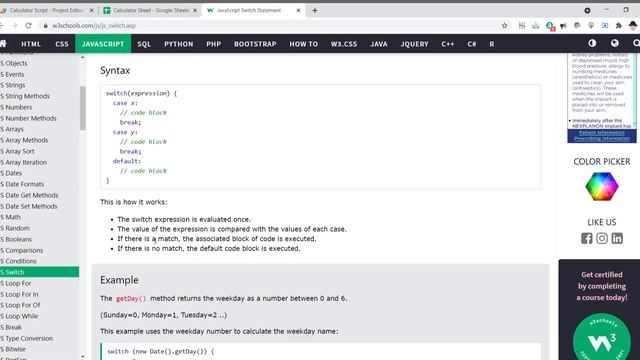Image resolution: width=640 pixels, height=360 pixels.
Task: Open the PYTHON tutorial menu
Action: tap(179, 44)
